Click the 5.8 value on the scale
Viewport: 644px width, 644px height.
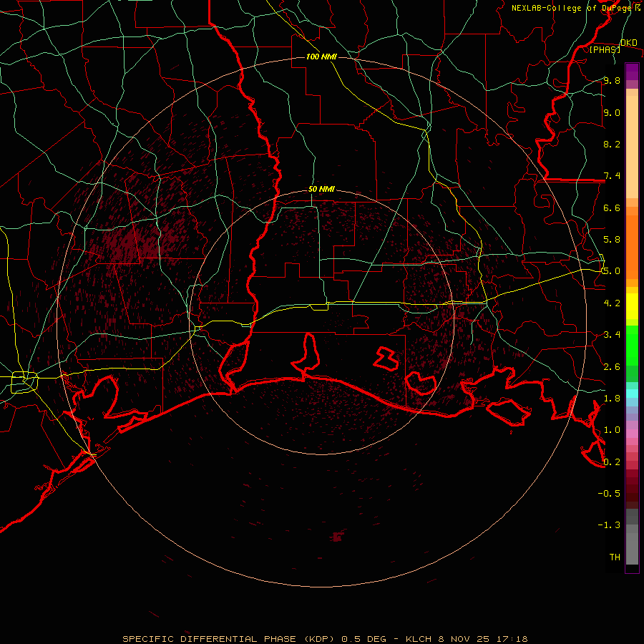click(612, 240)
